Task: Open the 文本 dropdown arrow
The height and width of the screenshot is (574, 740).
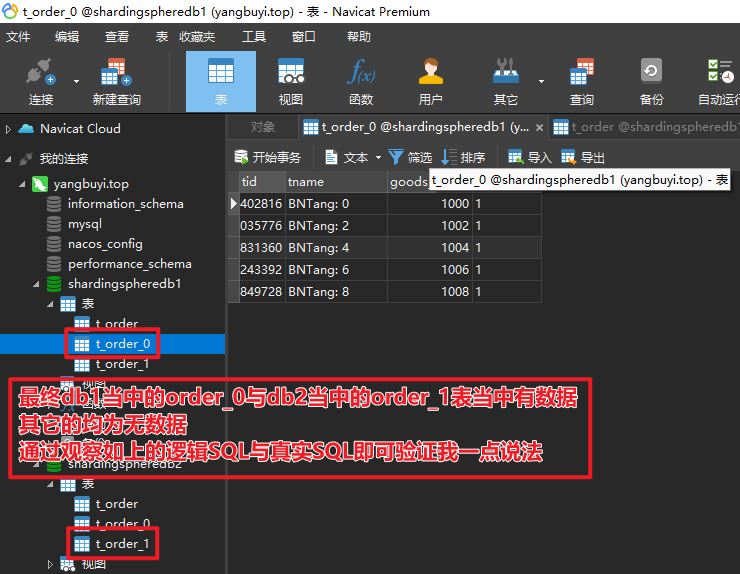Action: point(378,157)
